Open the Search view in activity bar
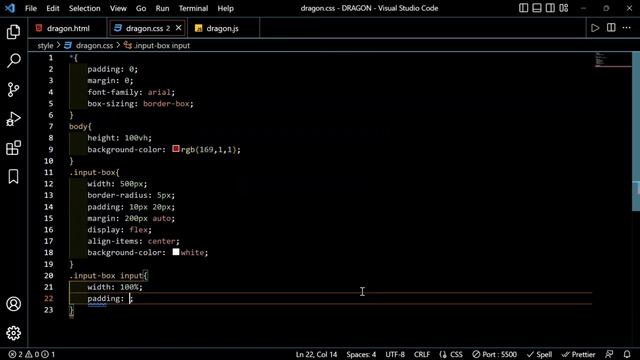The image size is (640, 360). (13, 61)
